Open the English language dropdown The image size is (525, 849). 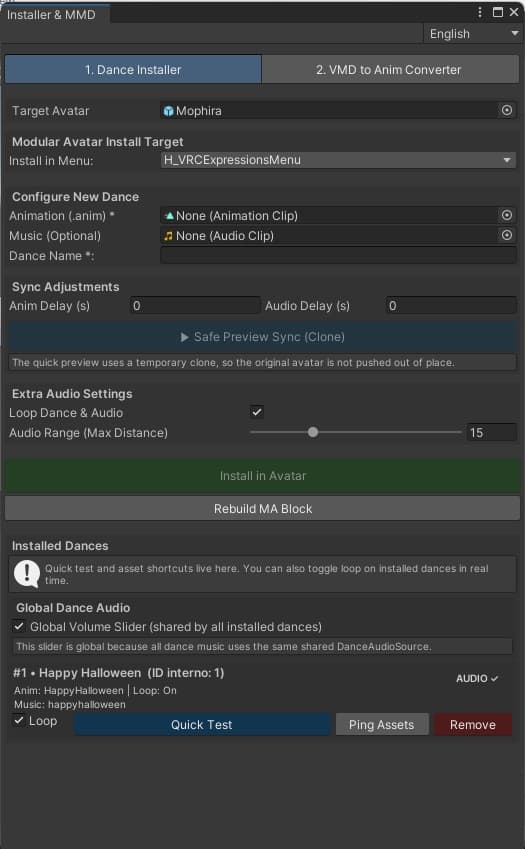(x=471, y=34)
